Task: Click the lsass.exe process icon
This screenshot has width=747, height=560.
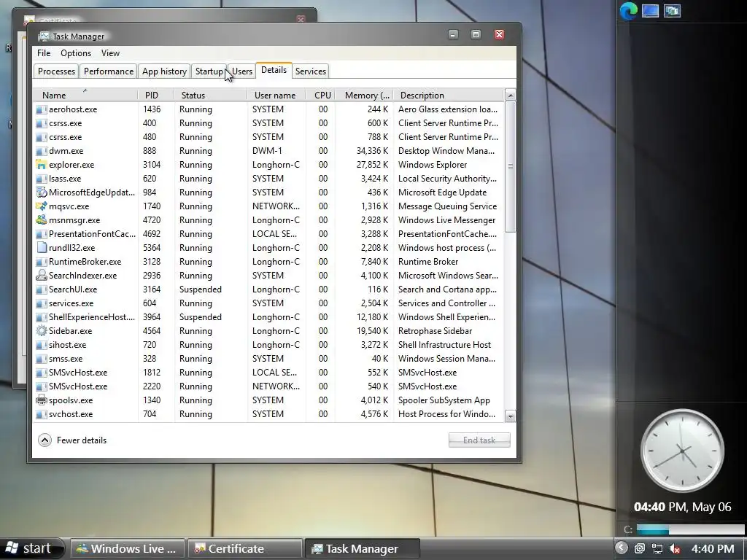Action: point(42,179)
